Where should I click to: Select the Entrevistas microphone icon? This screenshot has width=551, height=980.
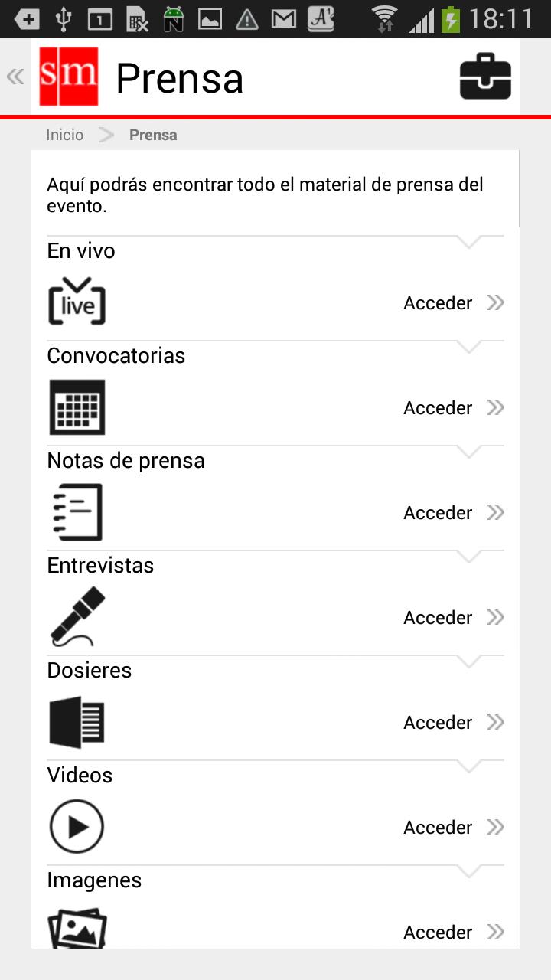pos(77,616)
